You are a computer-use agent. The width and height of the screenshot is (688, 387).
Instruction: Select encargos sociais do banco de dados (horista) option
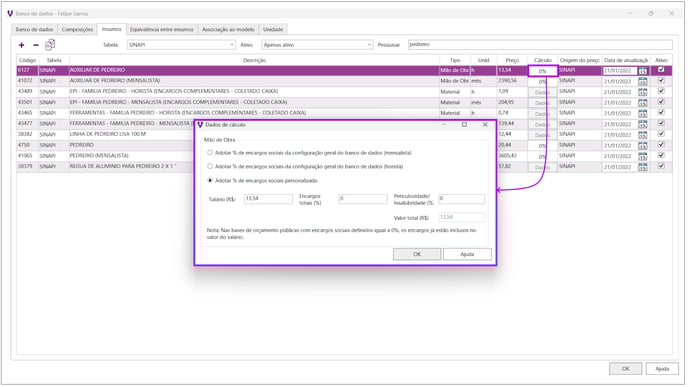click(210, 166)
